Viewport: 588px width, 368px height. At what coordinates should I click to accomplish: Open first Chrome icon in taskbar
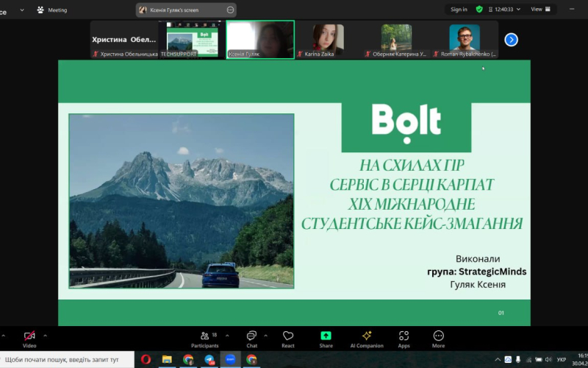[188, 360]
